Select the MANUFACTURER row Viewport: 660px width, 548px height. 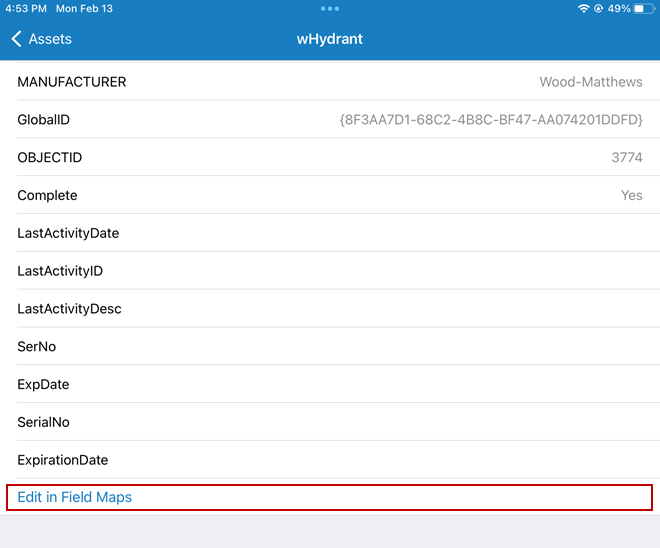coord(330,82)
